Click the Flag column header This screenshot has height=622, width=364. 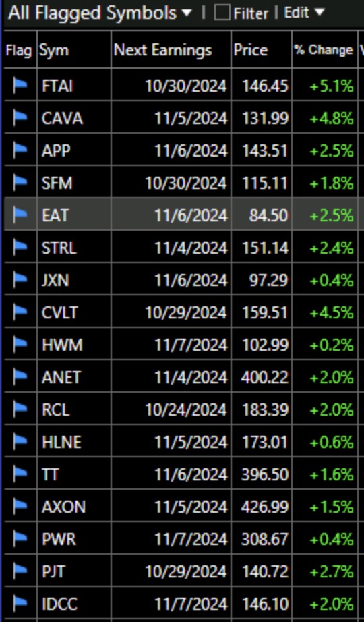click(19, 50)
